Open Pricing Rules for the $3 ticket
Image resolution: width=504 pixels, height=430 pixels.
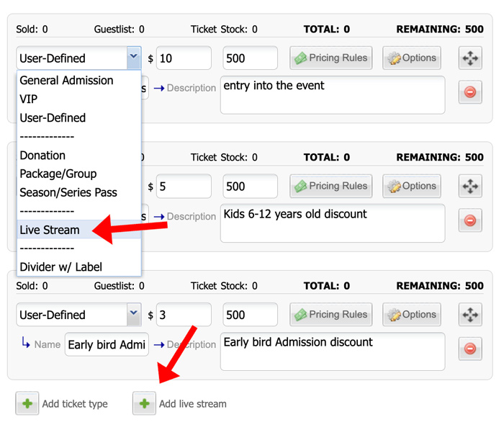(x=331, y=315)
